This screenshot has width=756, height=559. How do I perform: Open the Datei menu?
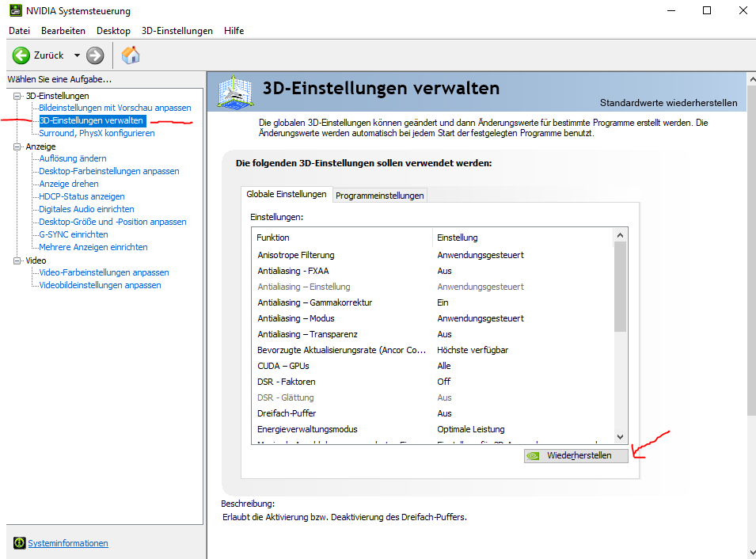click(x=19, y=31)
